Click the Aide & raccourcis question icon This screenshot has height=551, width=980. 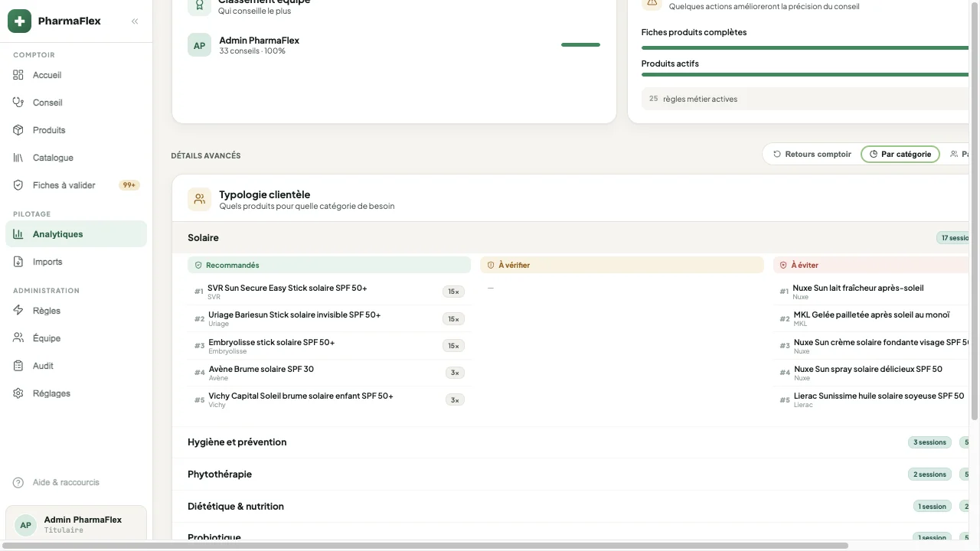18,483
